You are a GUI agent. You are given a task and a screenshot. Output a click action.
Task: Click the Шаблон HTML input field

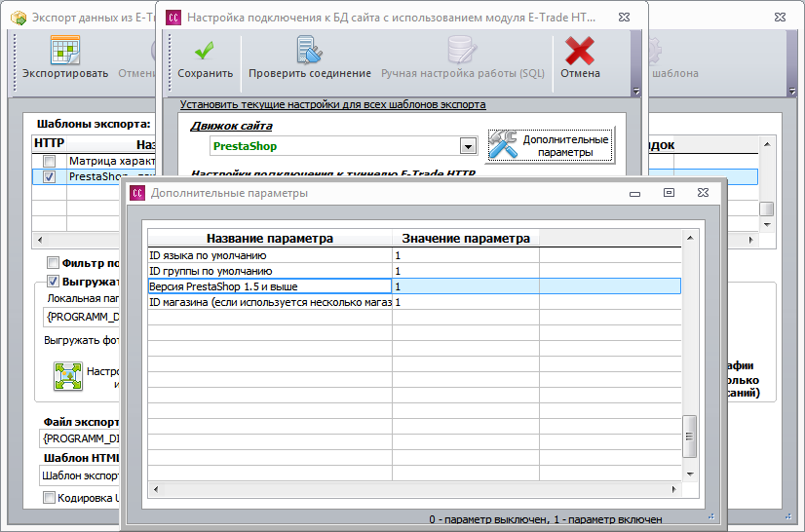80,475
